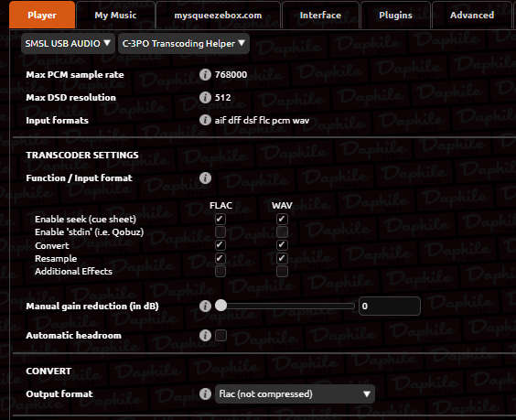Show info for Function / Input format

pyautogui.click(x=205, y=178)
